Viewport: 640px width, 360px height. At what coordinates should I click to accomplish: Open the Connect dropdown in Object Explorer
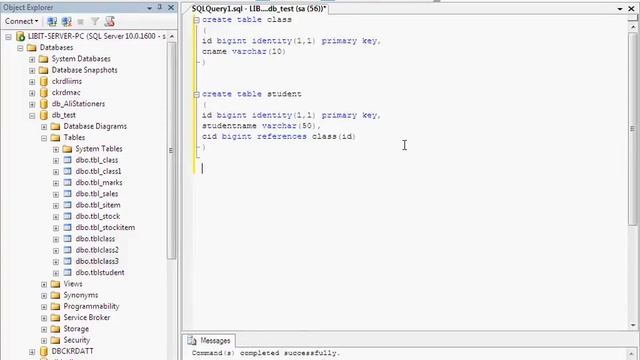[x=22, y=21]
